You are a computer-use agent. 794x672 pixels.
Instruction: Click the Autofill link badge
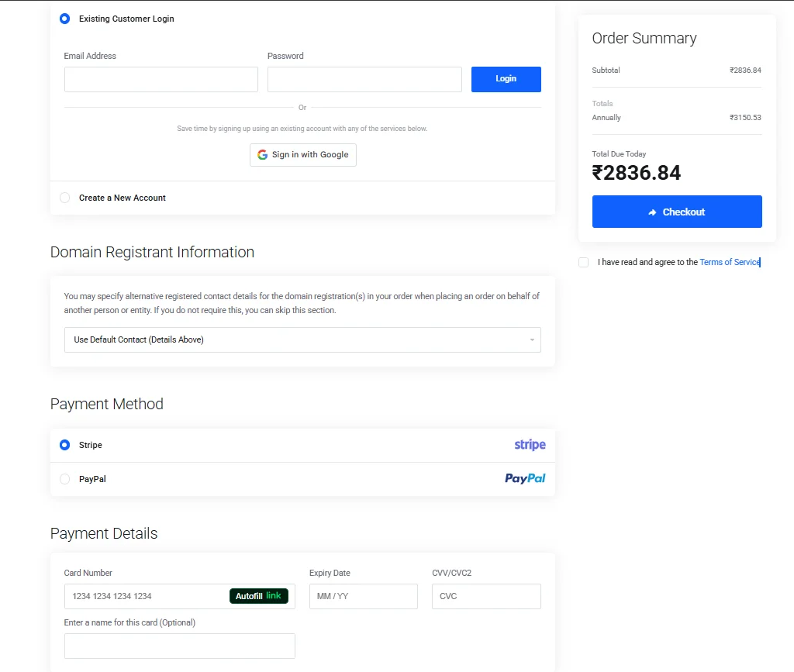[260, 596]
